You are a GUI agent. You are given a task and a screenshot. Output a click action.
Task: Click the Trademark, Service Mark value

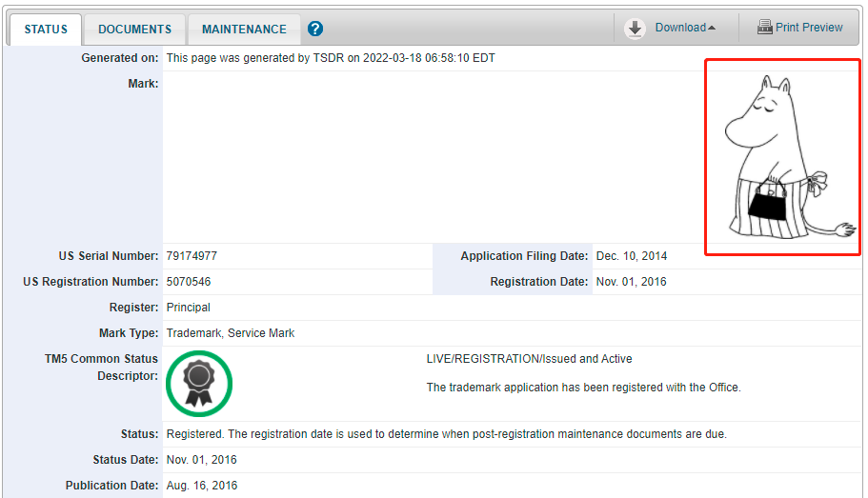[x=231, y=333]
